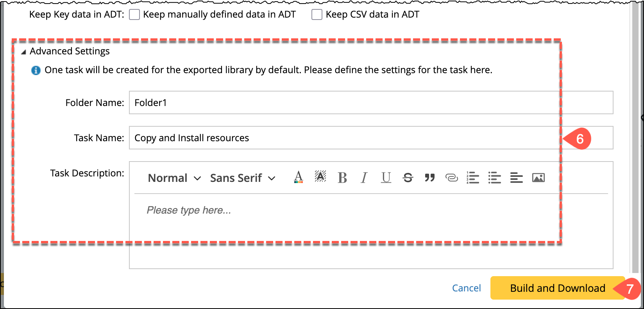Click the Cancel link
This screenshot has height=309, width=644.
pyautogui.click(x=466, y=288)
